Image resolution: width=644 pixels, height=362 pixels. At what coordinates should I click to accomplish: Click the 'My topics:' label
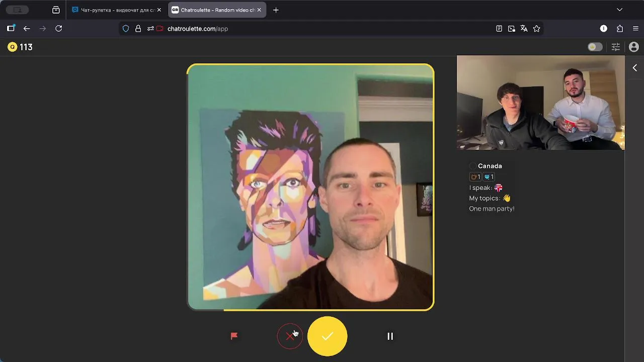[x=485, y=198]
